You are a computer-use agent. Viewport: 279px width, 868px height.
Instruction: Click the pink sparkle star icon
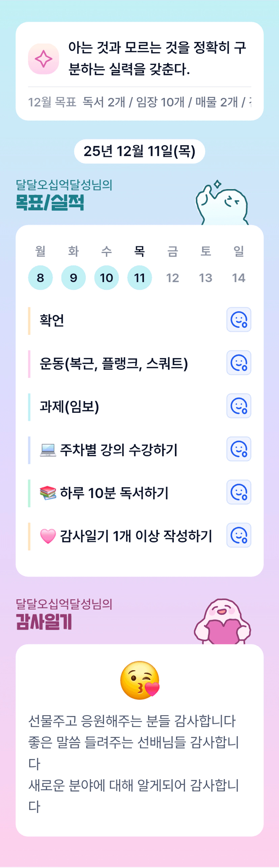[44, 59]
